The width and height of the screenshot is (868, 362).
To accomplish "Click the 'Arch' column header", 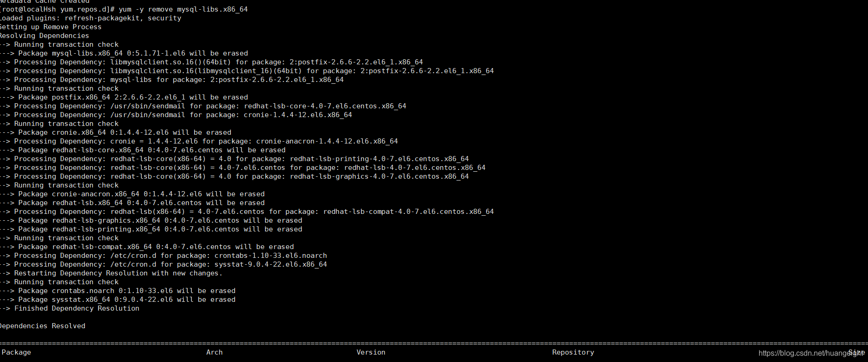I will [x=215, y=352].
